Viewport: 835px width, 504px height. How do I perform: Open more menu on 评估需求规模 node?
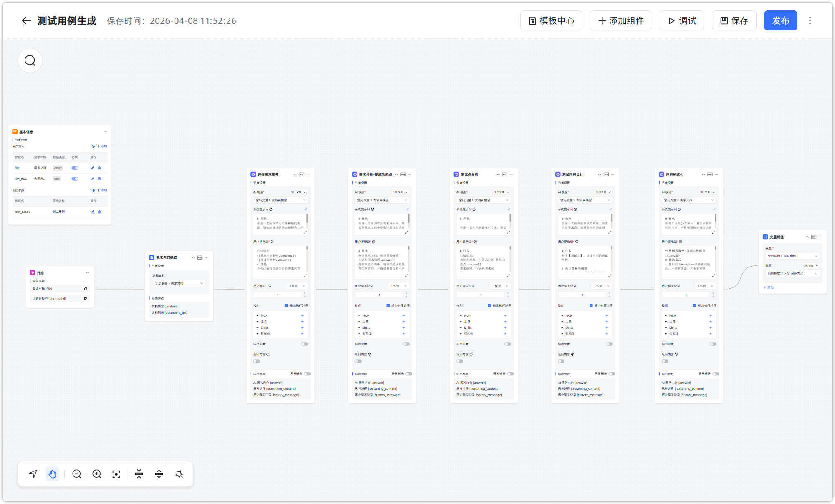click(x=308, y=174)
